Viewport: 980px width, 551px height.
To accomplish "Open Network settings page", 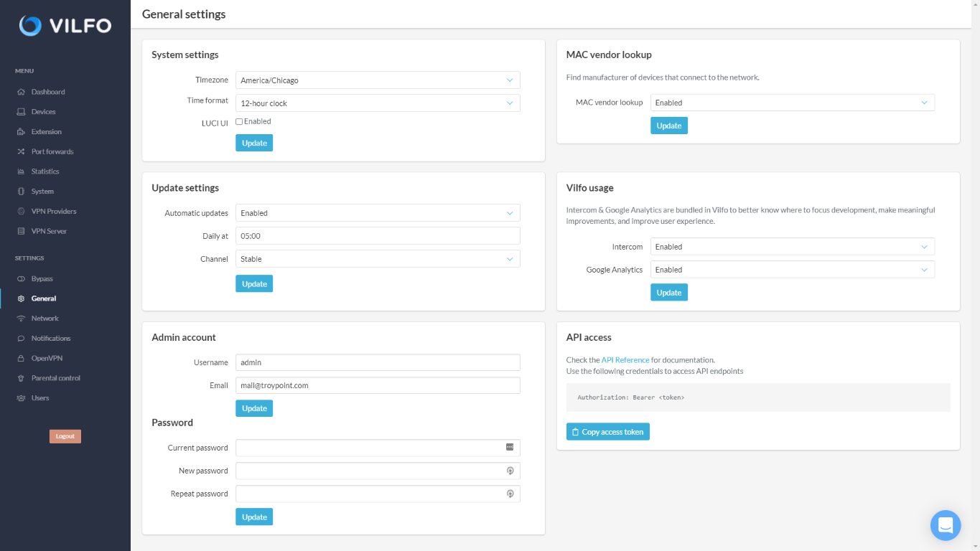I will point(45,319).
